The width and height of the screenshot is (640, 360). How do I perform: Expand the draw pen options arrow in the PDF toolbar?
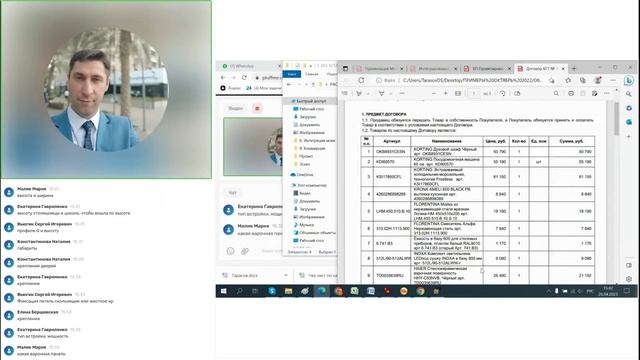coord(368,93)
